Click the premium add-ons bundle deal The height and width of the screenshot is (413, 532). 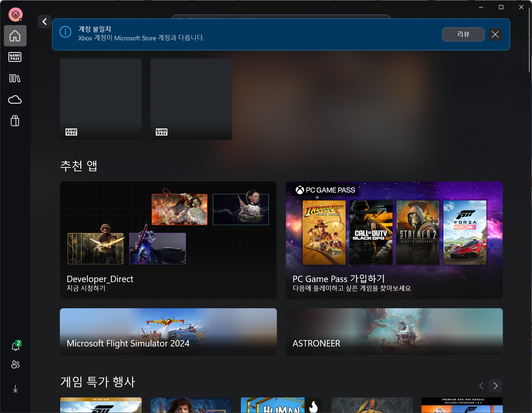[x=462, y=405]
